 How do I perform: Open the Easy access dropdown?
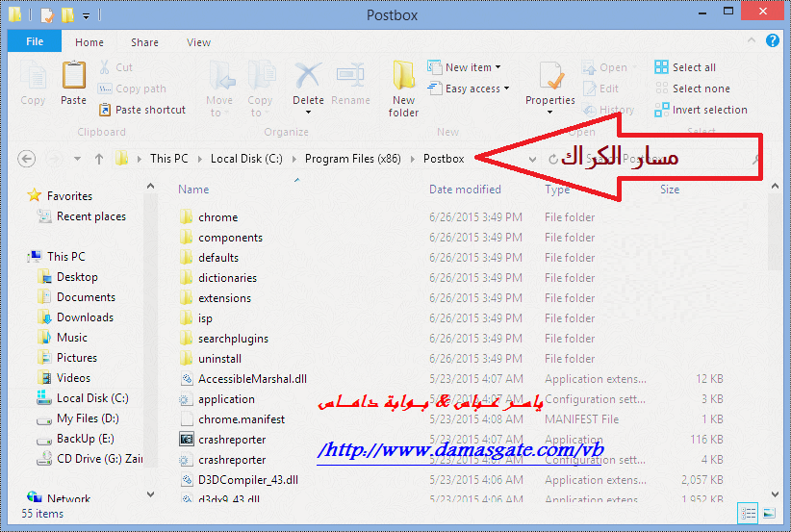(x=468, y=89)
